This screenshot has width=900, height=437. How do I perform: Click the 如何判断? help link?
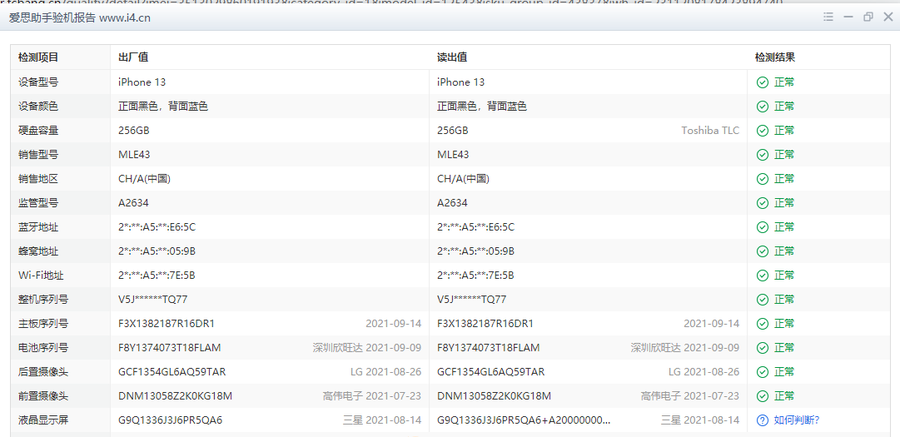[797, 420]
